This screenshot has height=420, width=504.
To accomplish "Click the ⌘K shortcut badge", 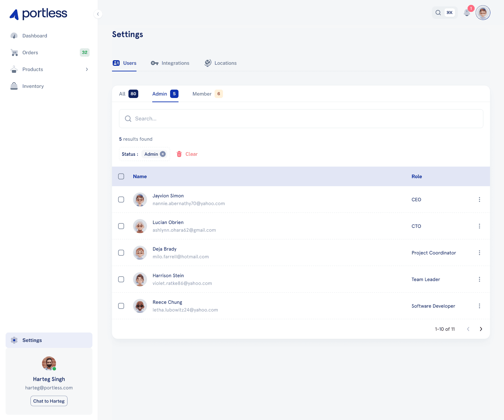I will tap(449, 13).
